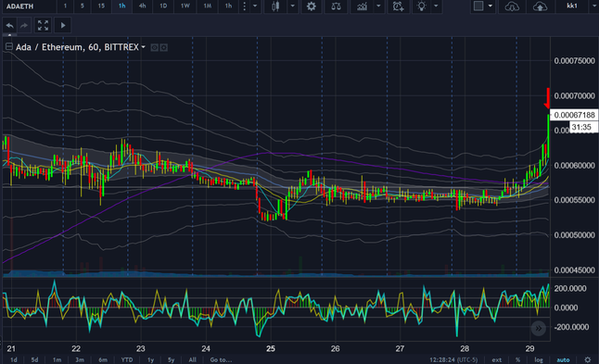
Task: Open chart properties gear icon
Action: pos(312,6)
